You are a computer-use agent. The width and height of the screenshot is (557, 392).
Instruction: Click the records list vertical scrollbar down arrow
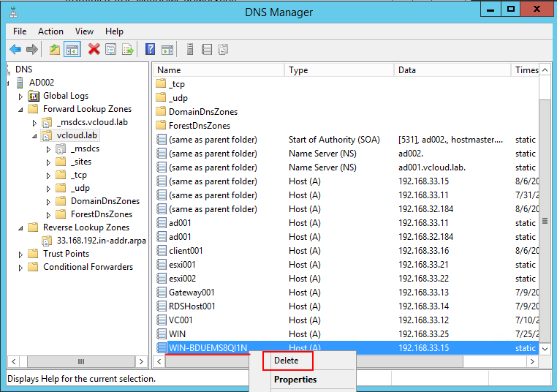click(x=545, y=349)
